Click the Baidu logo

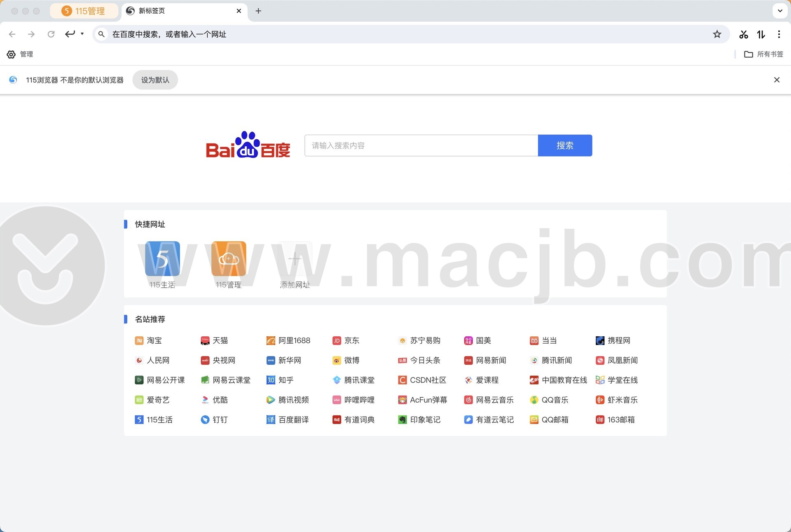[248, 145]
